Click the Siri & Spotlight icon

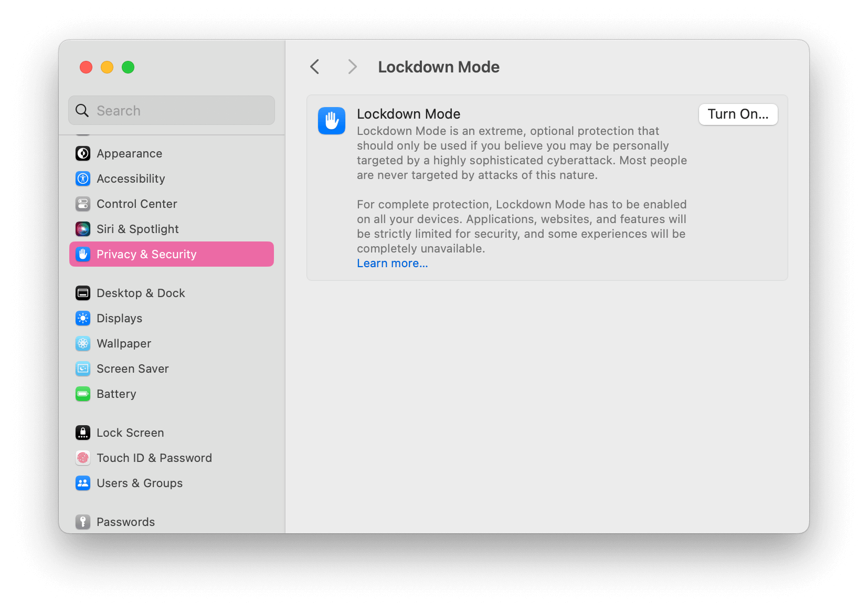[x=83, y=229]
